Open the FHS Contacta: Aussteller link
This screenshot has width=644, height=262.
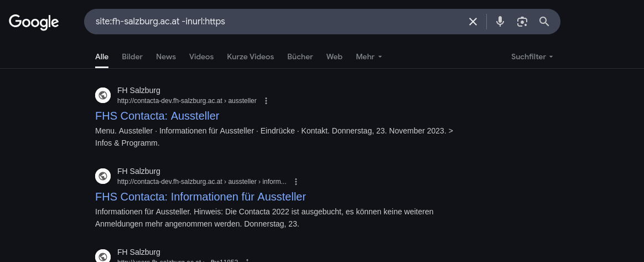157,116
